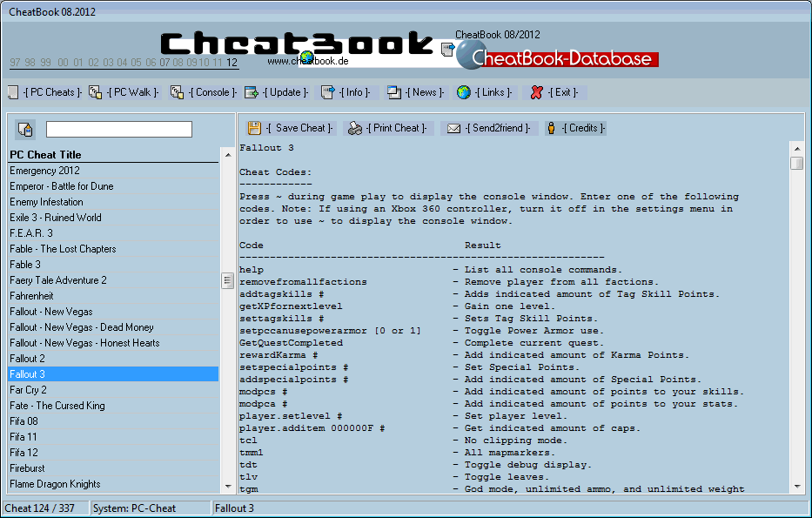Click the Print Cheat printer icon

(x=355, y=128)
